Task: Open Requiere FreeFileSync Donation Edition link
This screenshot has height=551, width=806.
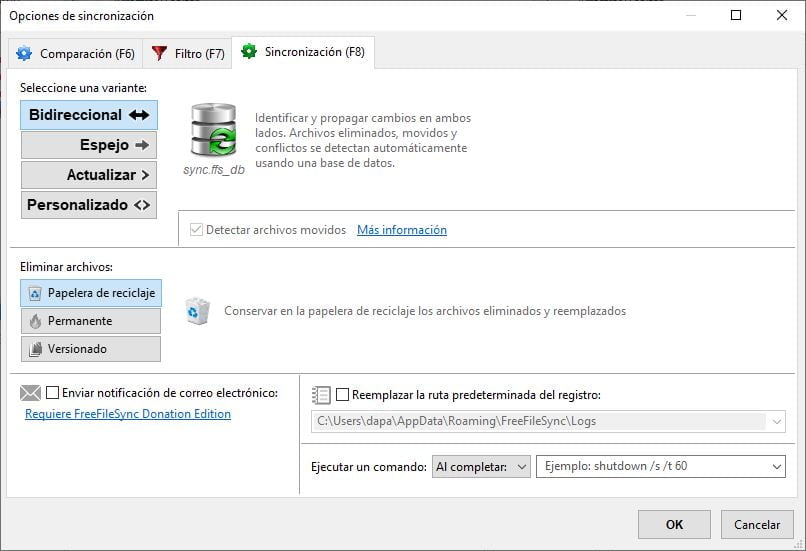Action: 128,414
